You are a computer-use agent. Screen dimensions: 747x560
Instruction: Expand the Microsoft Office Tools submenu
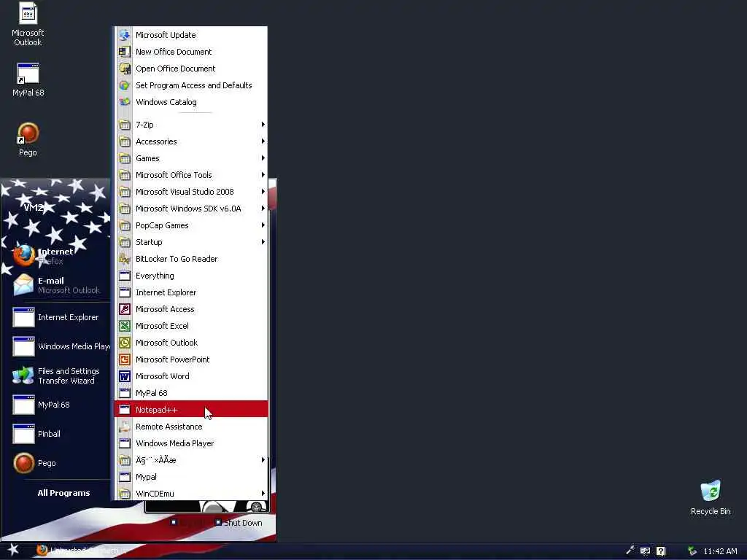pos(190,175)
